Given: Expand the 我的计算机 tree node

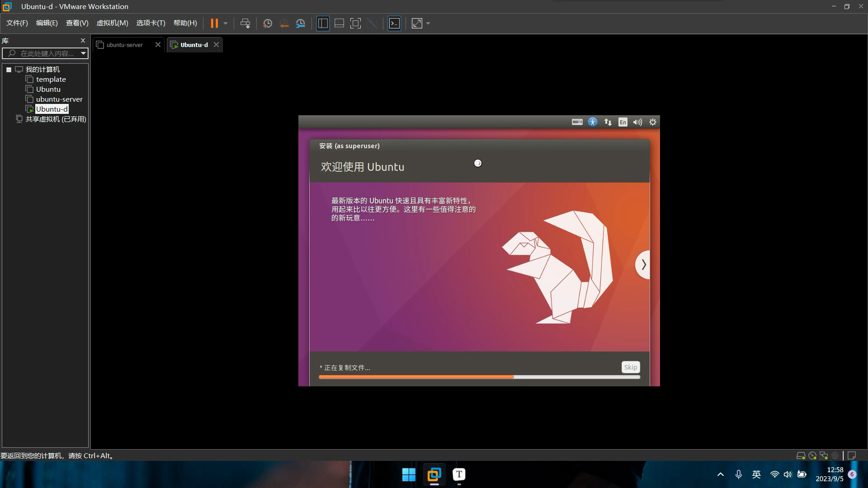Looking at the screenshot, I should point(9,69).
